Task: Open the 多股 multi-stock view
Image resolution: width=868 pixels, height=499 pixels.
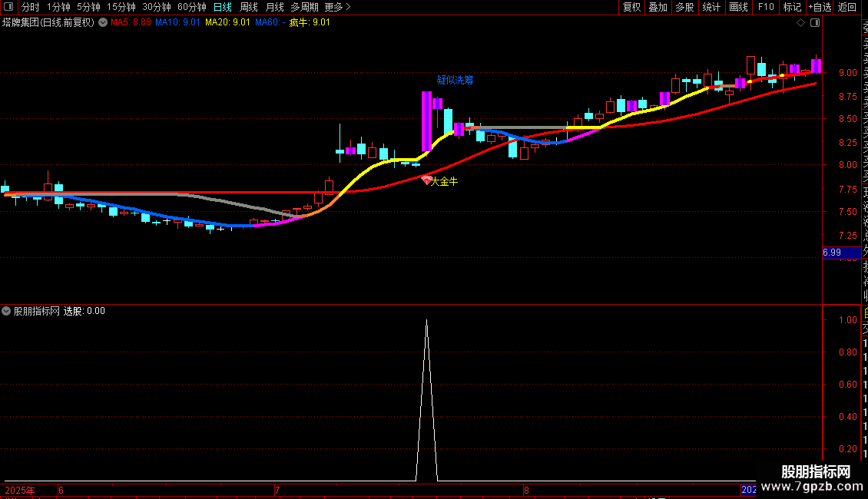Action: pyautogui.click(x=684, y=7)
